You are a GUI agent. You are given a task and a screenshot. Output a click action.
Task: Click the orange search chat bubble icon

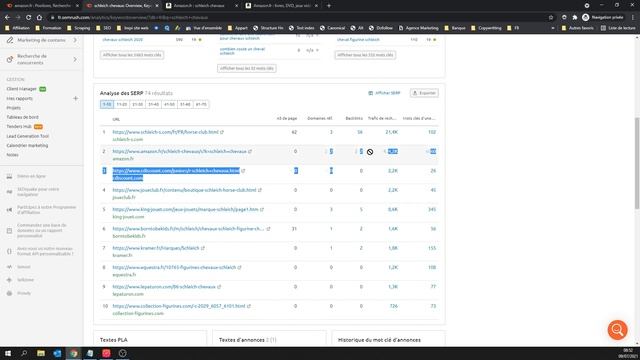617,330
